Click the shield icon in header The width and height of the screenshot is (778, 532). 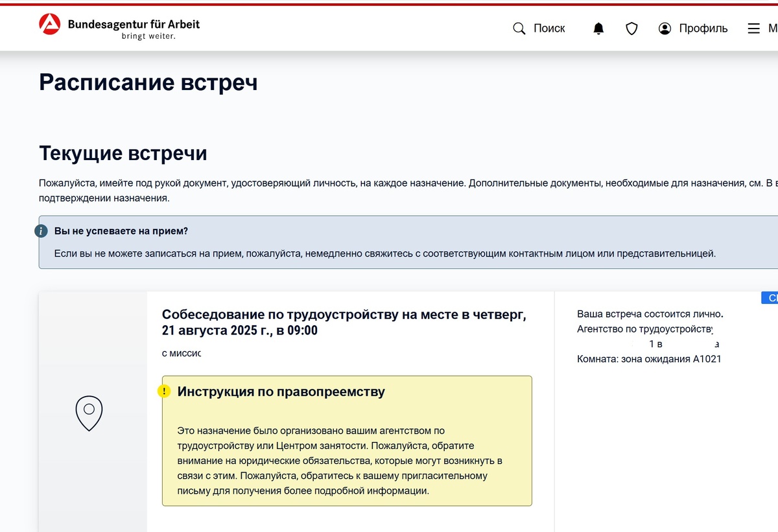coord(631,29)
